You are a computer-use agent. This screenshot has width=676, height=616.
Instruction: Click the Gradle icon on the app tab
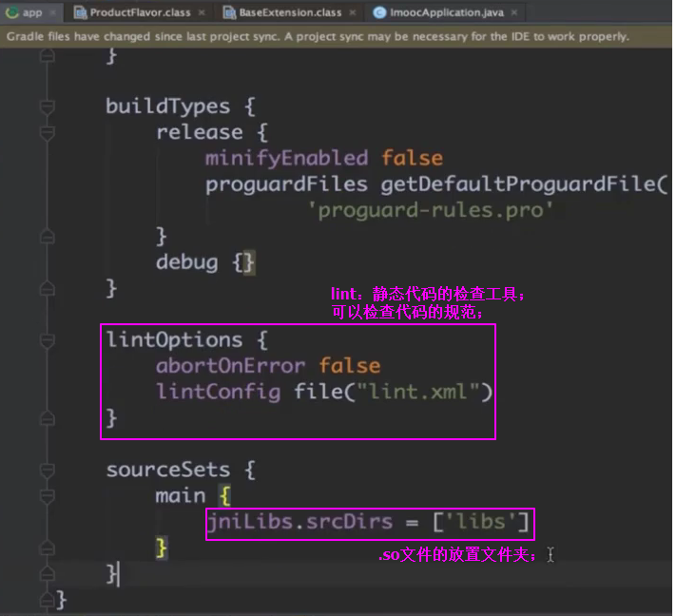(x=12, y=12)
